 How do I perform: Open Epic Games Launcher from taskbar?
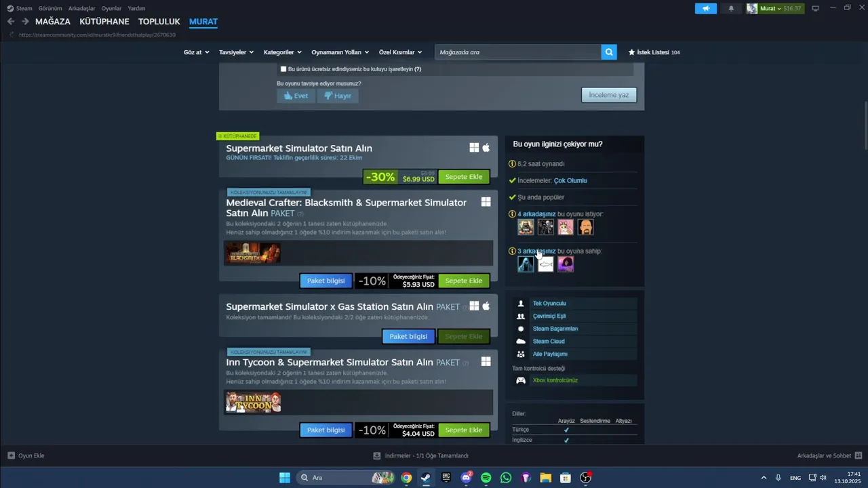point(446,478)
